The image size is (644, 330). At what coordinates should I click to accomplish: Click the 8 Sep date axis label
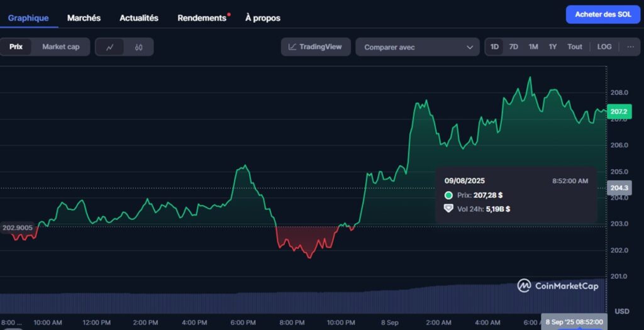tap(389, 322)
